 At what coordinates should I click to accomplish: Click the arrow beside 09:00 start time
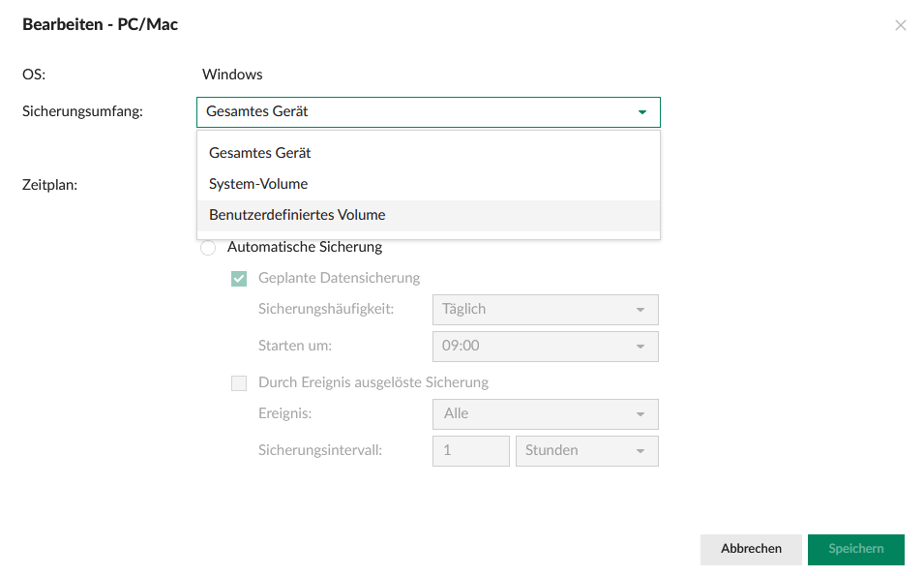click(x=640, y=347)
